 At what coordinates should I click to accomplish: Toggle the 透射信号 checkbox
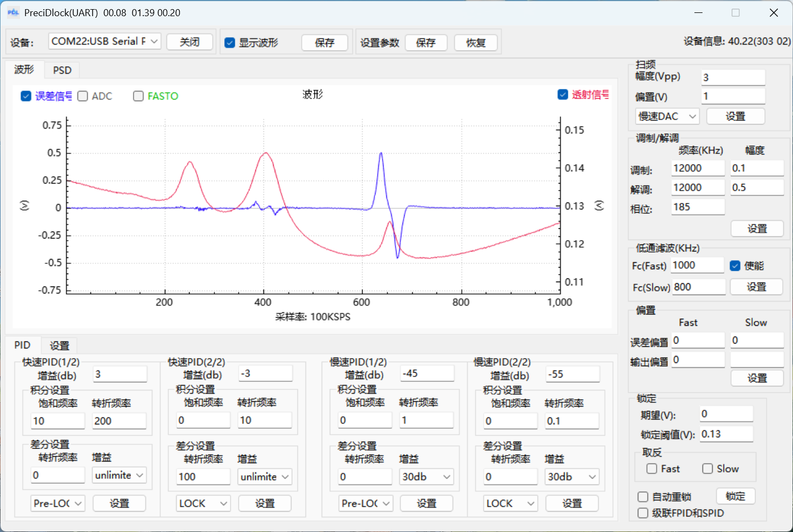point(563,95)
